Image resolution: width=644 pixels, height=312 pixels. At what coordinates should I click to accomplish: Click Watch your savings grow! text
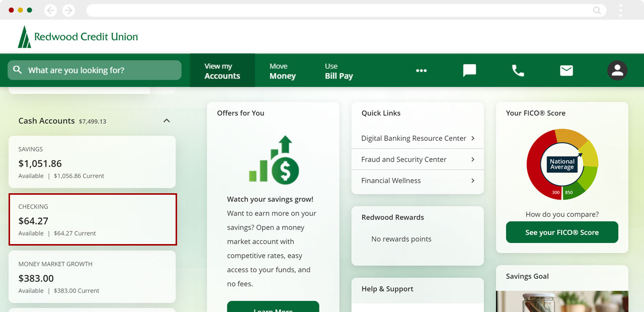point(270,199)
